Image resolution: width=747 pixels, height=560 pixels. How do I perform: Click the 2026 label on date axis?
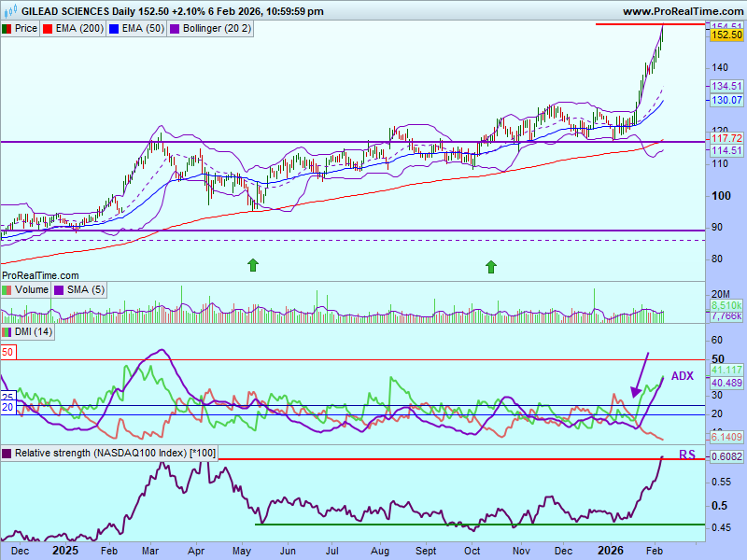[x=609, y=552]
